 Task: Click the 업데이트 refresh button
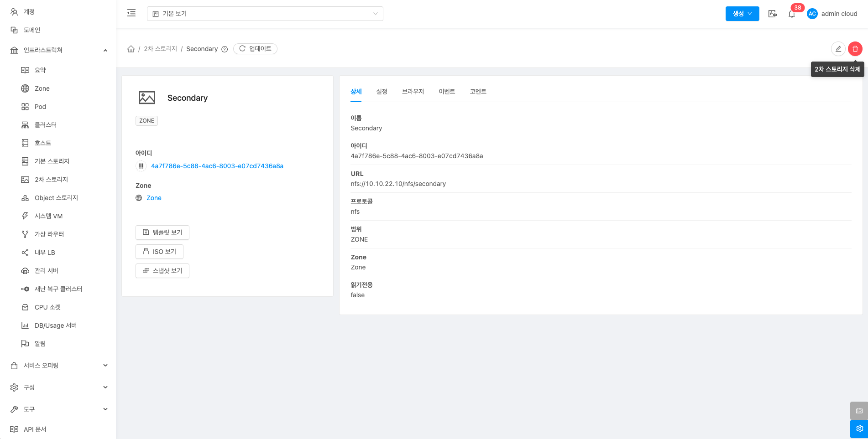pyautogui.click(x=255, y=49)
